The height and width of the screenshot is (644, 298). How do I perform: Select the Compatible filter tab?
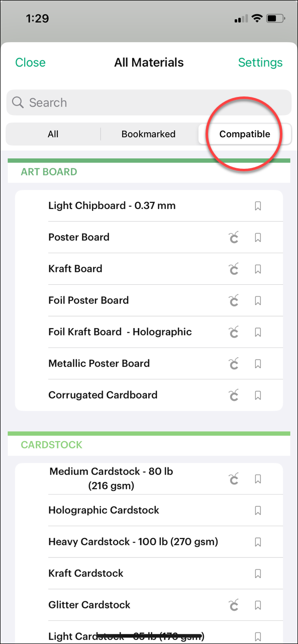(x=245, y=134)
